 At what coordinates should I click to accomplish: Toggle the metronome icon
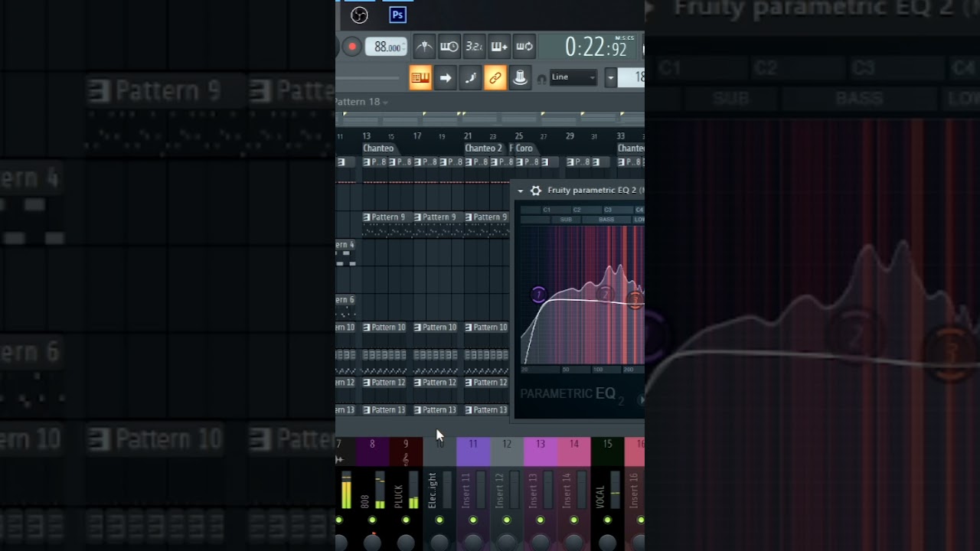(x=423, y=47)
